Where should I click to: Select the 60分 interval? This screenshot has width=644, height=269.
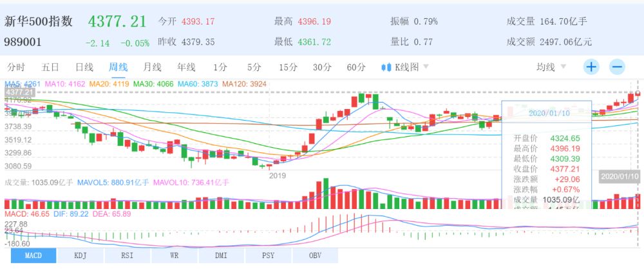(355, 67)
